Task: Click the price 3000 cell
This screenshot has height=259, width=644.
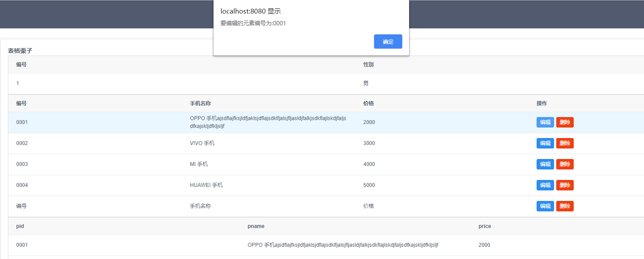Action: (369, 143)
